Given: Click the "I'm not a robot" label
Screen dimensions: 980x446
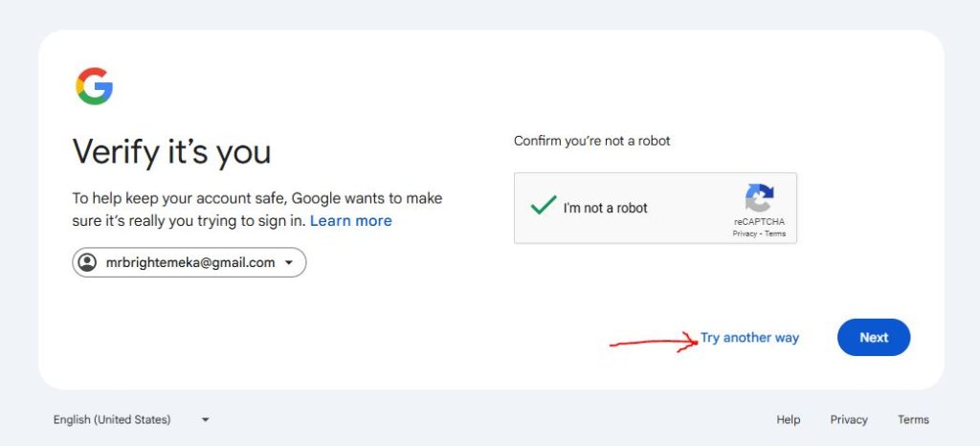Looking at the screenshot, I should [605, 208].
